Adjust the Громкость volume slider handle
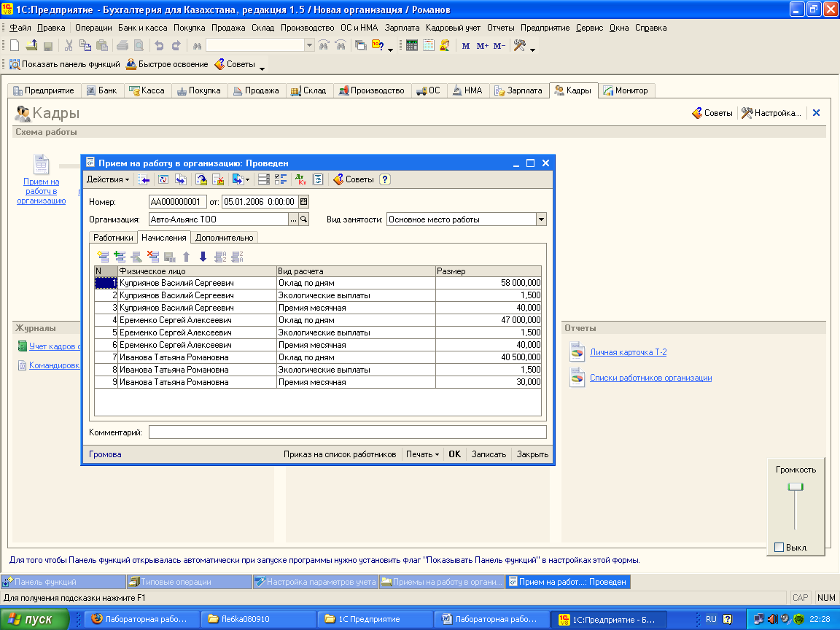Viewport: 840px width, 630px height. coord(796,487)
